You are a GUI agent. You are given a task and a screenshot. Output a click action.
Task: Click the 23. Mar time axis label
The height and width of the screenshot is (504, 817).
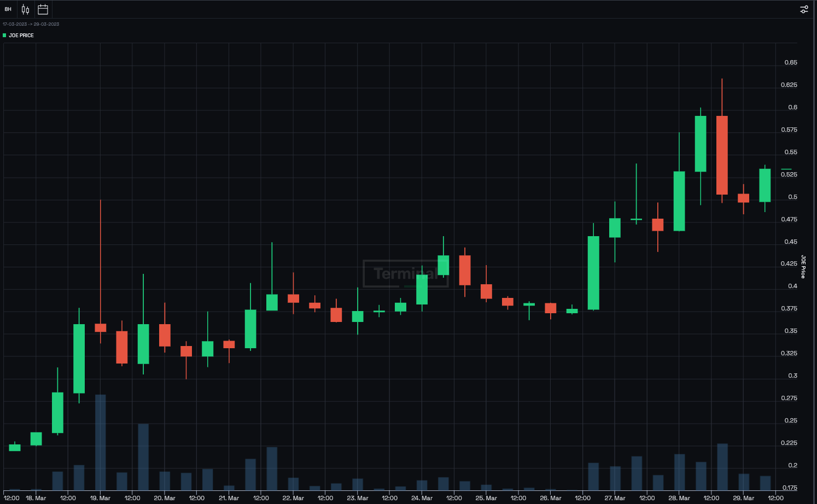(358, 498)
